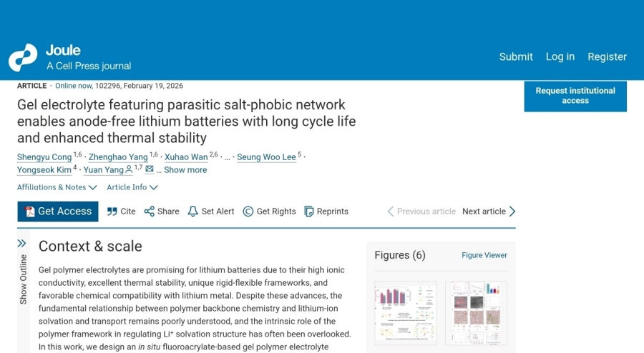Open the Figure Viewer link
Screen dimensions: 644x353
484,255
